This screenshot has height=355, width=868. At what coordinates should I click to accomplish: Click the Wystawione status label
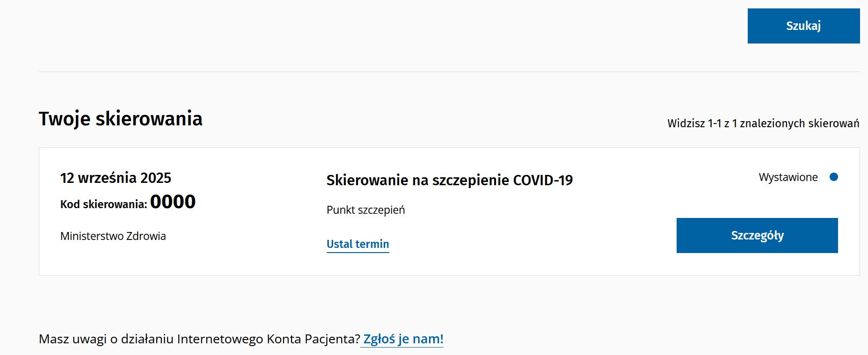tap(788, 177)
